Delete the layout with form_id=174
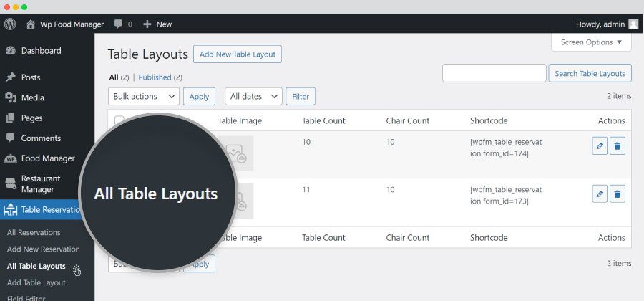This screenshot has height=301, width=644. (x=618, y=146)
